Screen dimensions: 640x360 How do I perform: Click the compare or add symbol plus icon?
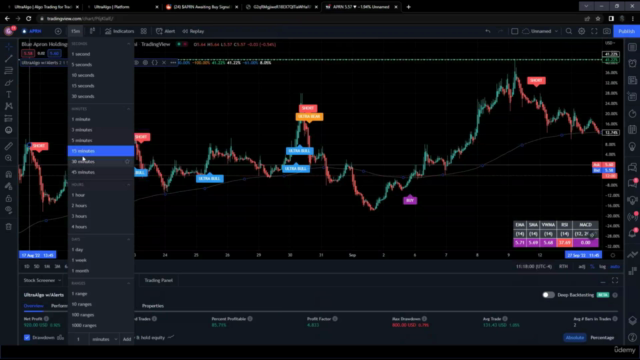click(58, 31)
